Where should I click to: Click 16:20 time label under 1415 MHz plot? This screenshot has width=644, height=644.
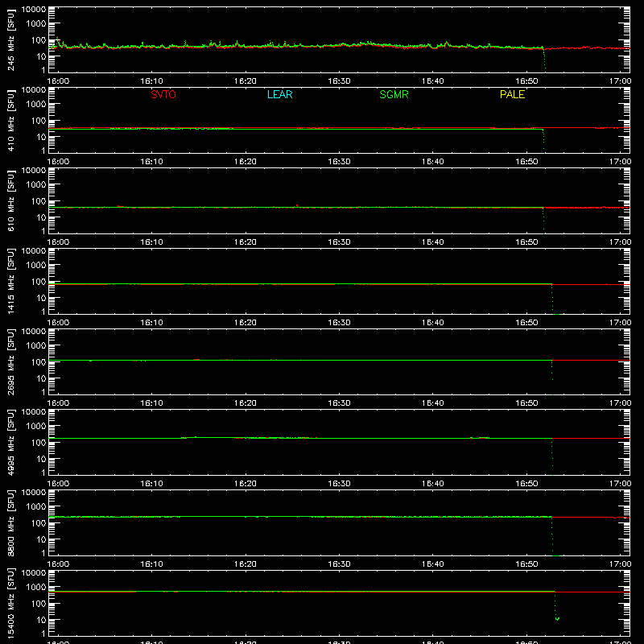tap(246, 323)
